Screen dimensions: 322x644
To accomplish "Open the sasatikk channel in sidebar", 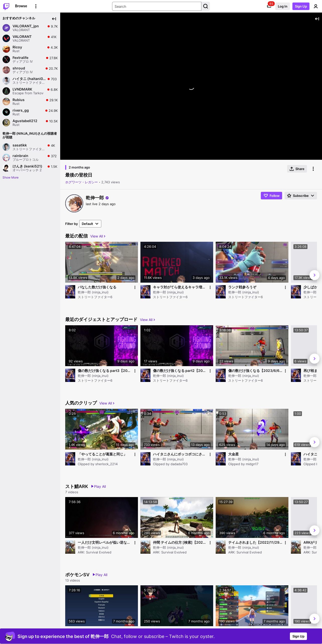I will point(30,147).
